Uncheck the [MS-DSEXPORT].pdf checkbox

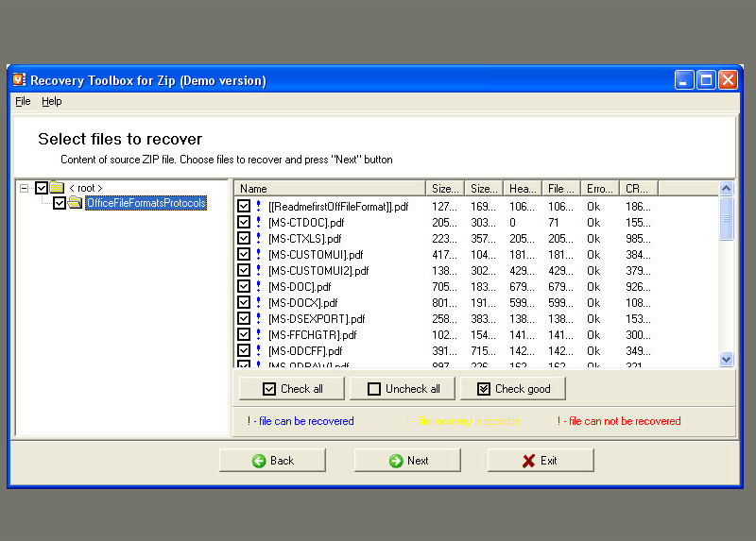click(x=244, y=318)
